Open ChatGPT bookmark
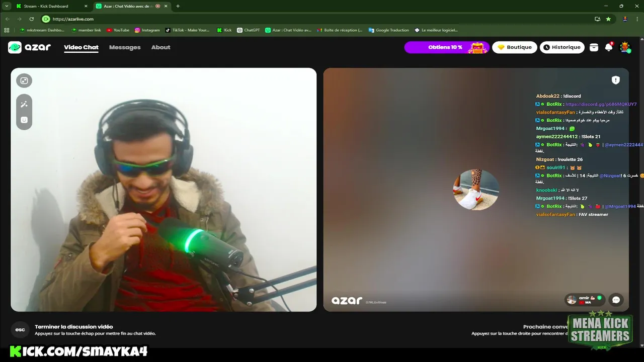644x362 pixels. 249,30
